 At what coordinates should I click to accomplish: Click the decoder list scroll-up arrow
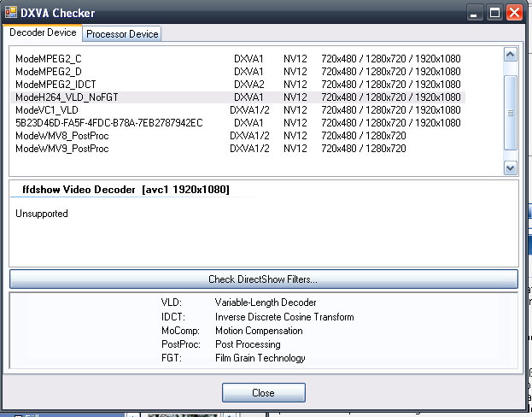tap(511, 55)
